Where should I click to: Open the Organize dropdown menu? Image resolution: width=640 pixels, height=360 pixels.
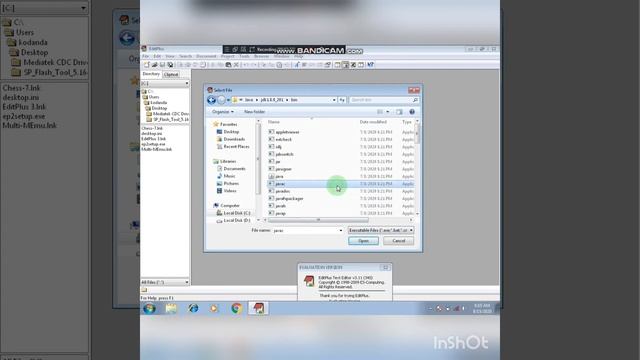[223, 112]
